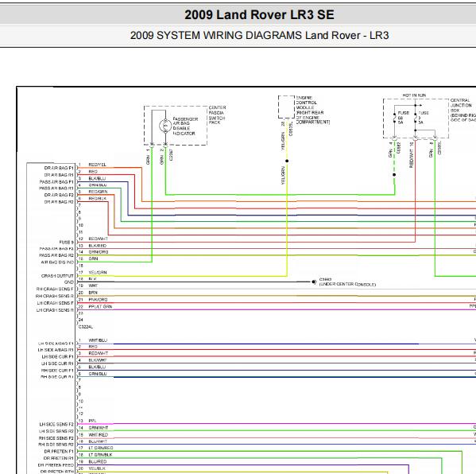Viewport: 476px width, 474px height.
Task: Select the PPL wire label at pin 13
Action: 92,421
